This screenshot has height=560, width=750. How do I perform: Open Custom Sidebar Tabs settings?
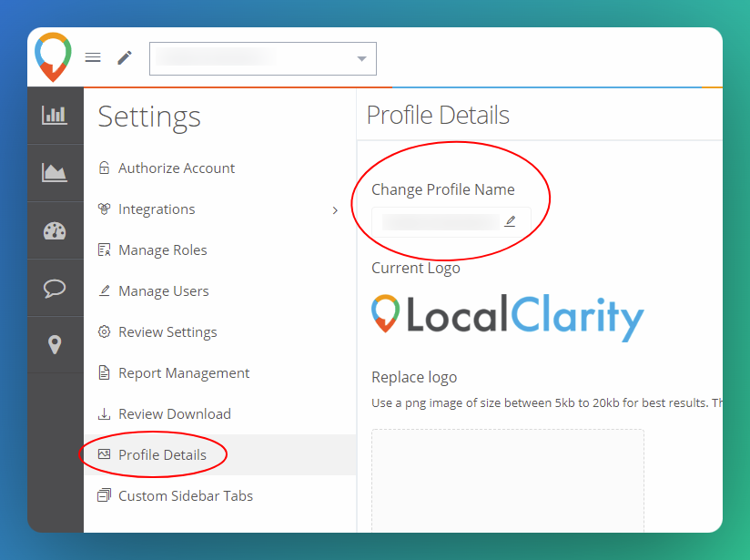tap(220, 495)
